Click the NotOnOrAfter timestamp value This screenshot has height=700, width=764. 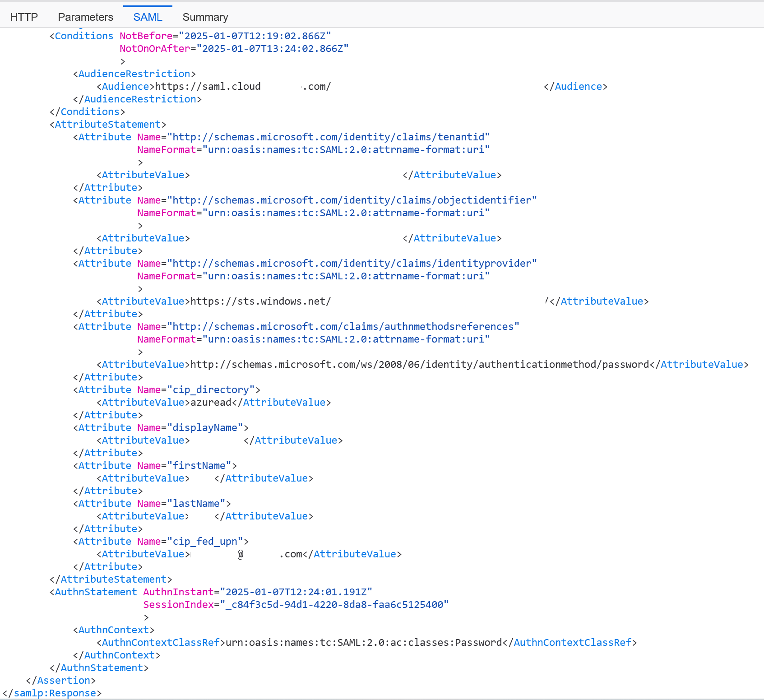click(272, 49)
